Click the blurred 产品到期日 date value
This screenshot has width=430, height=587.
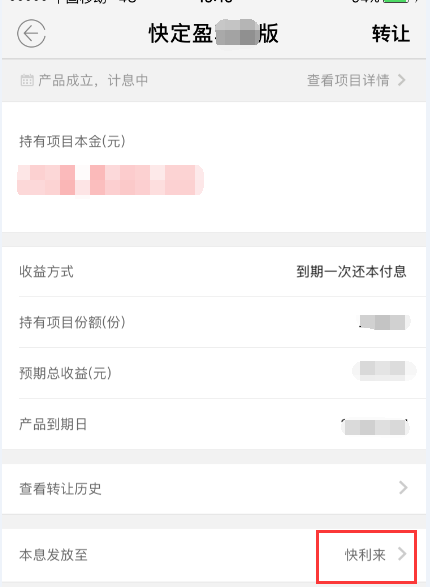point(375,427)
